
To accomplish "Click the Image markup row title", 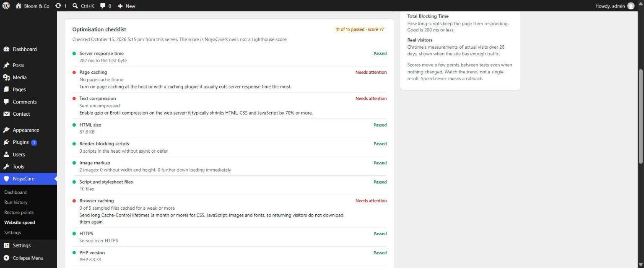I will 95,163.
